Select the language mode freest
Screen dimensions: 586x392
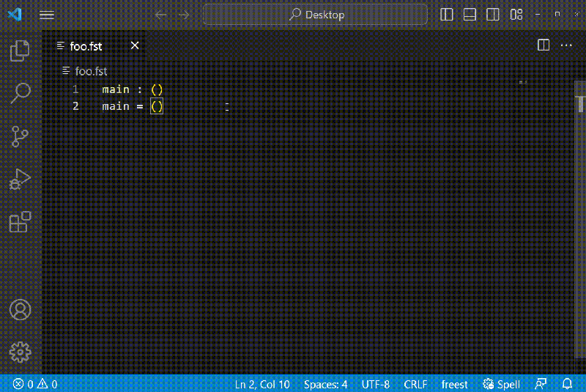click(454, 384)
